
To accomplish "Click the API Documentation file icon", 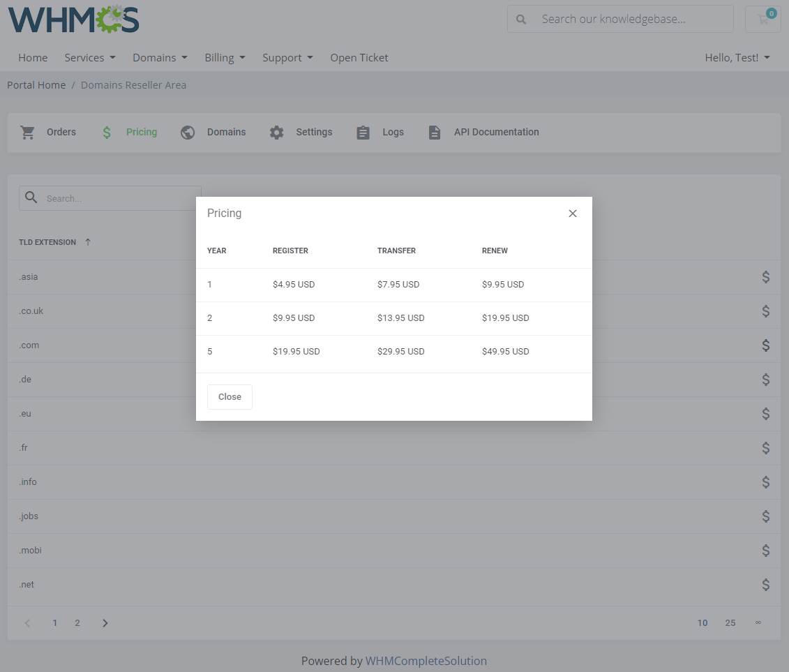I will click(435, 132).
